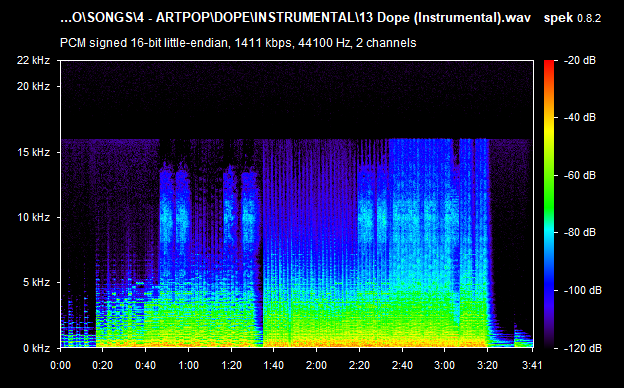Screen dimensions: 624x388
Task: Click inside the spectrogram plot area
Action: click(x=297, y=204)
